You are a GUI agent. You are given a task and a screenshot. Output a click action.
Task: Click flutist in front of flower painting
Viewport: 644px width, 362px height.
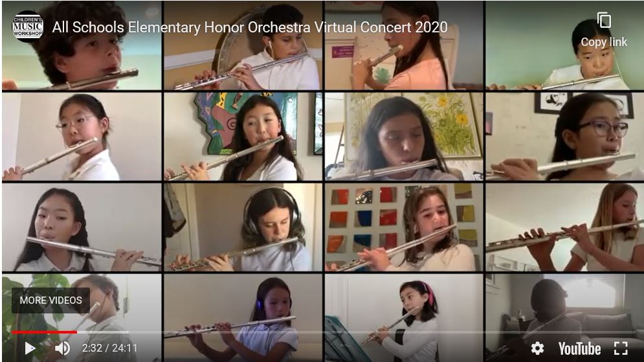point(404,137)
